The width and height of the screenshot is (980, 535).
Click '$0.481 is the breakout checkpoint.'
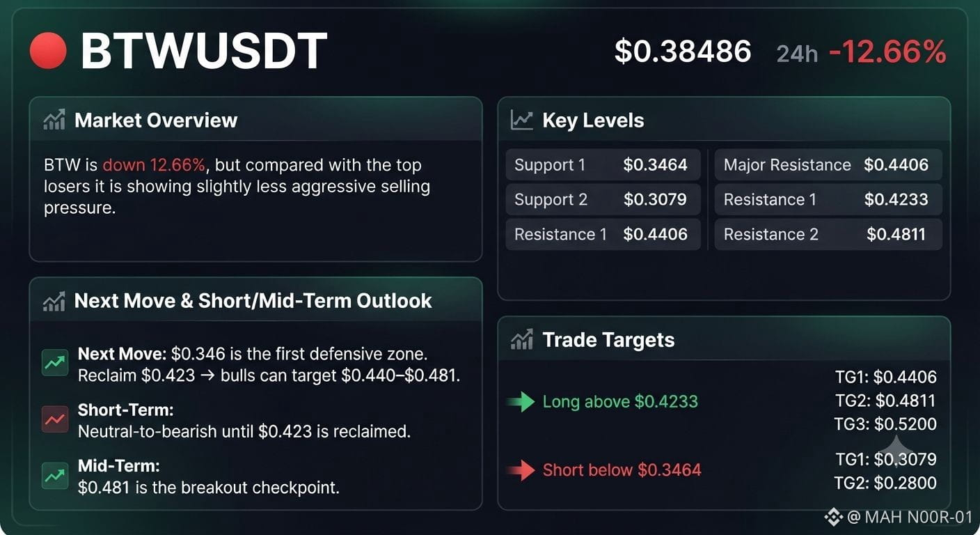pyautogui.click(x=209, y=487)
